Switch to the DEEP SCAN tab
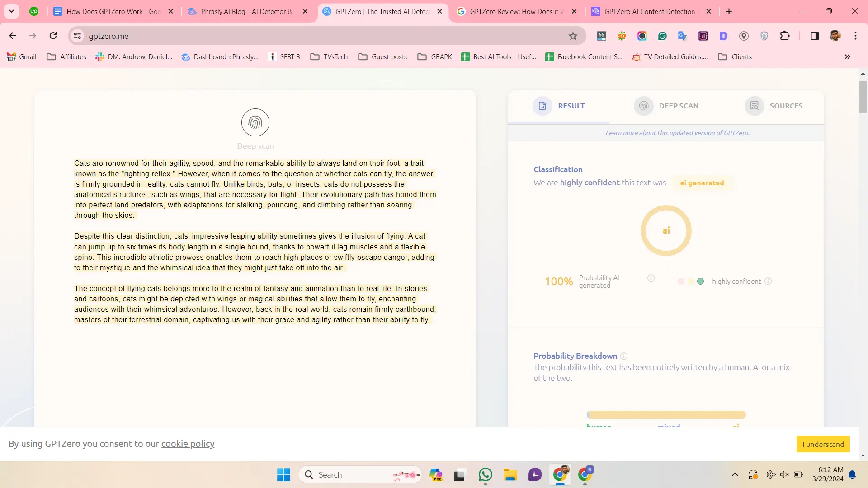This screenshot has height=488, width=868. click(666, 106)
